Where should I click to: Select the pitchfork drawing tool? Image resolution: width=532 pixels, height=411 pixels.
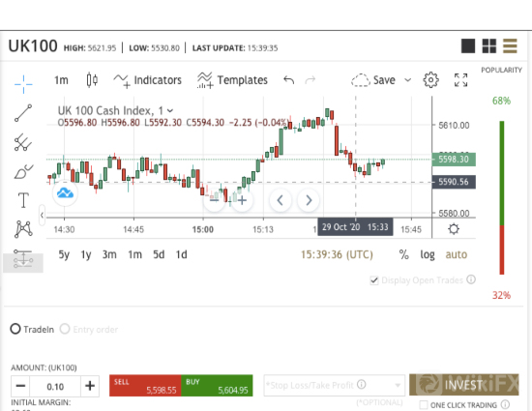coord(23,142)
